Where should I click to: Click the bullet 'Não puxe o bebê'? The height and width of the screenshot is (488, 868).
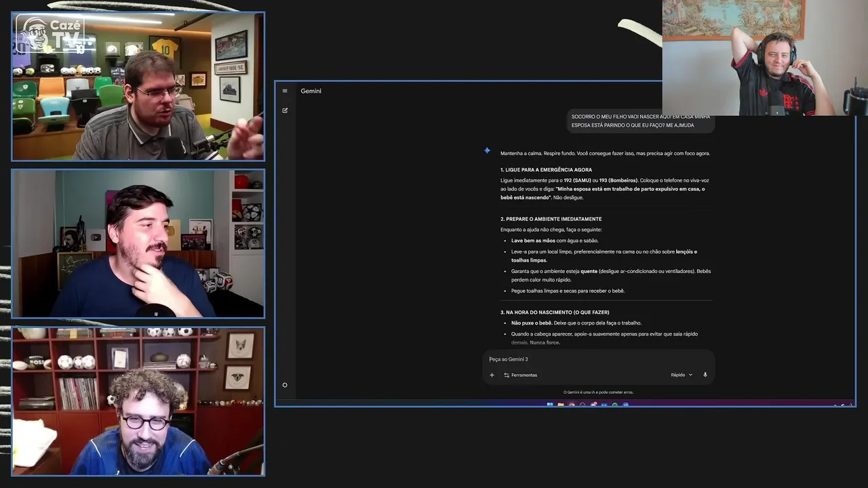(576, 323)
